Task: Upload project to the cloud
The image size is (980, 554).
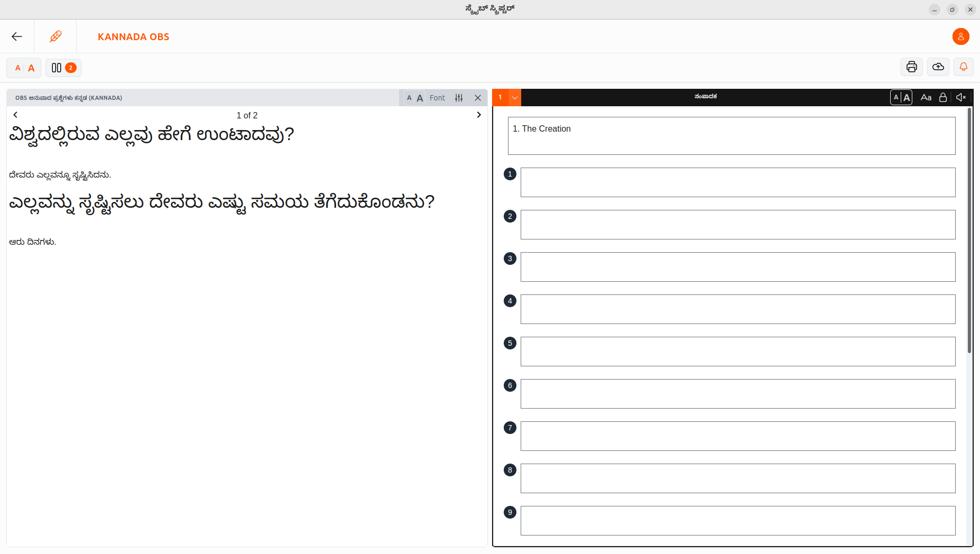Action: pos(938,67)
